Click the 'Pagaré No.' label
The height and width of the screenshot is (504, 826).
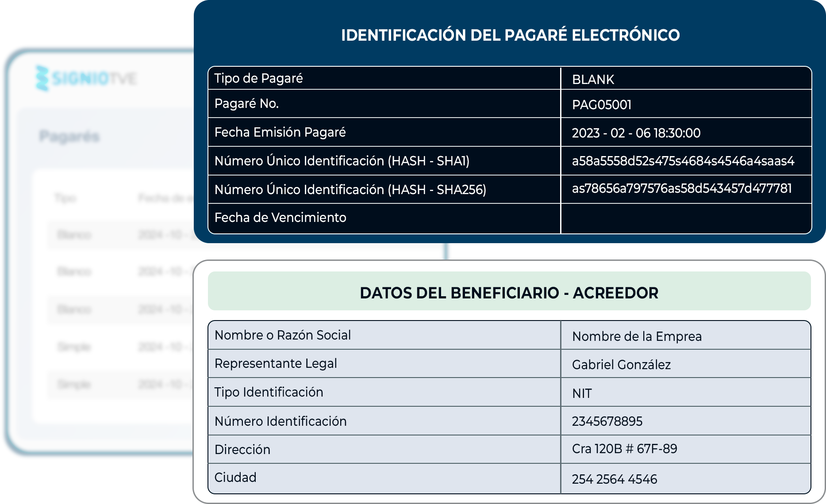(x=246, y=103)
